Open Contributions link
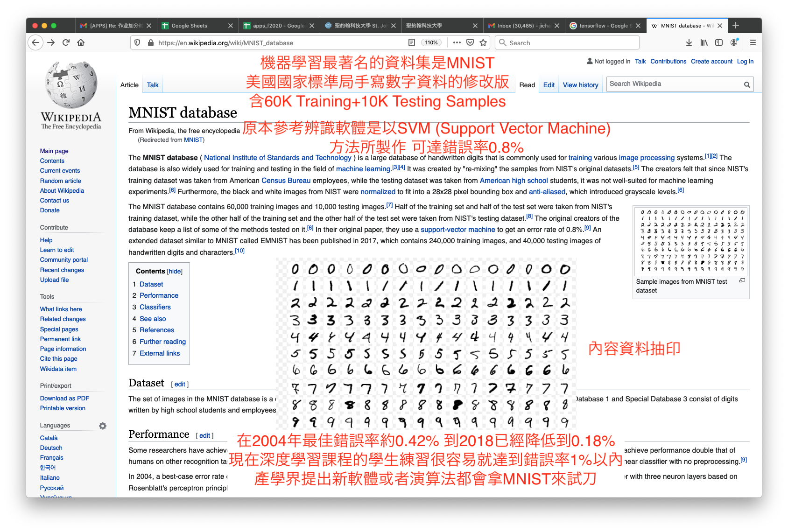This screenshot has height=532, width=788. coord(668,61)
